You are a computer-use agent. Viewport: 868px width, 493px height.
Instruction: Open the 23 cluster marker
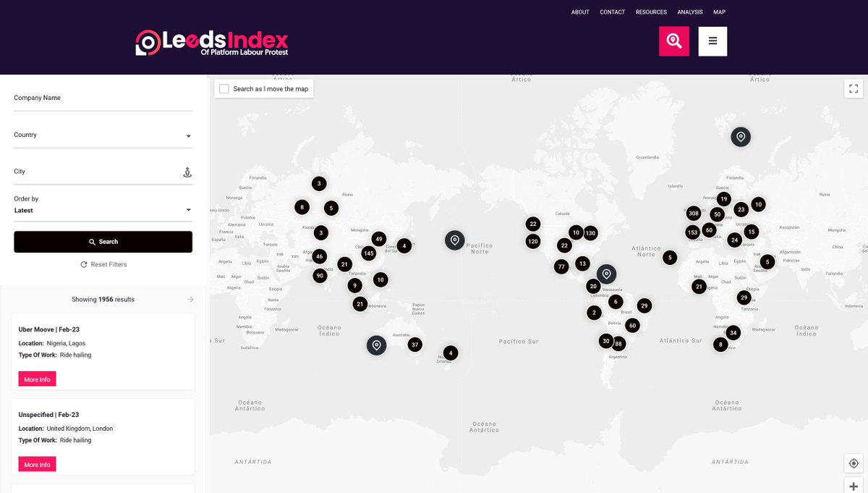click(741, 209)
